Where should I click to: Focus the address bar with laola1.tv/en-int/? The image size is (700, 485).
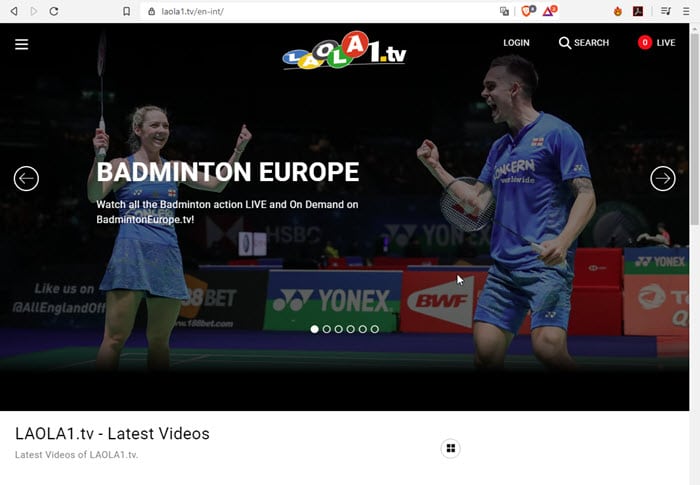[x=321, y=11]
